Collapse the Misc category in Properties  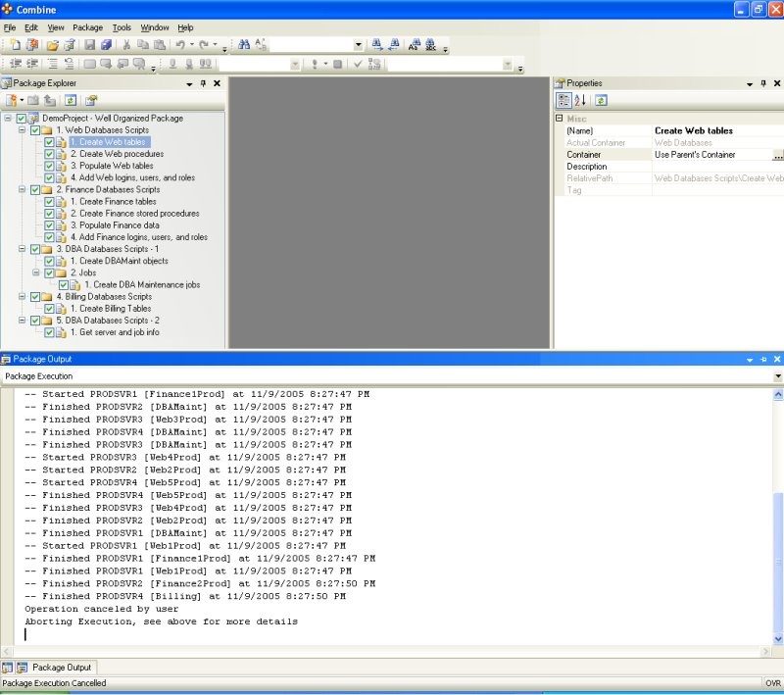tap(559, 118)
